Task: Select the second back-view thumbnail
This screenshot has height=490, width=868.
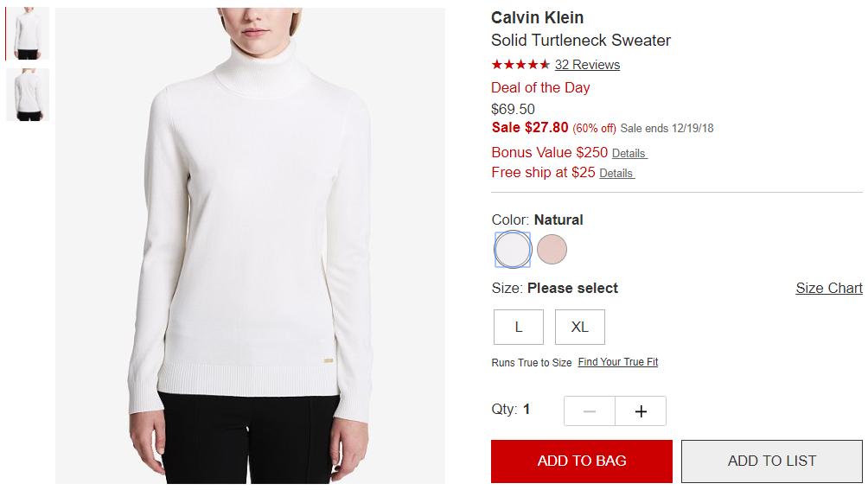Action: point(28,94)
